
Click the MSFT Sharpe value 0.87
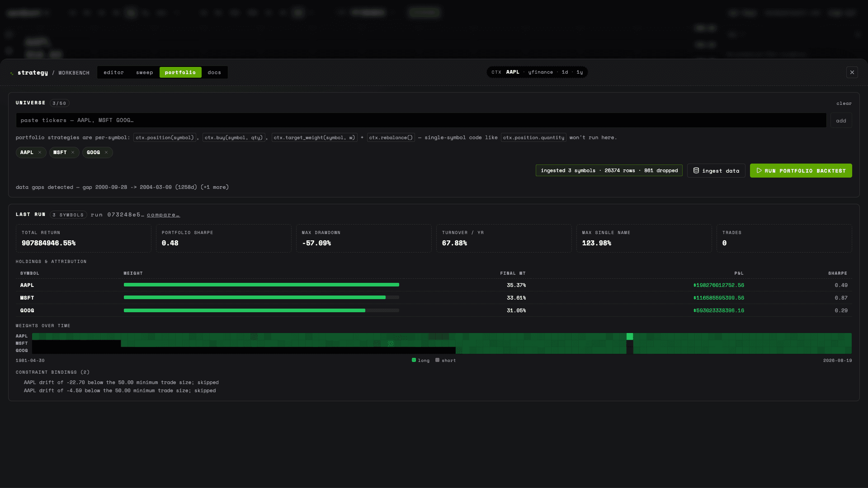(841, 298)
